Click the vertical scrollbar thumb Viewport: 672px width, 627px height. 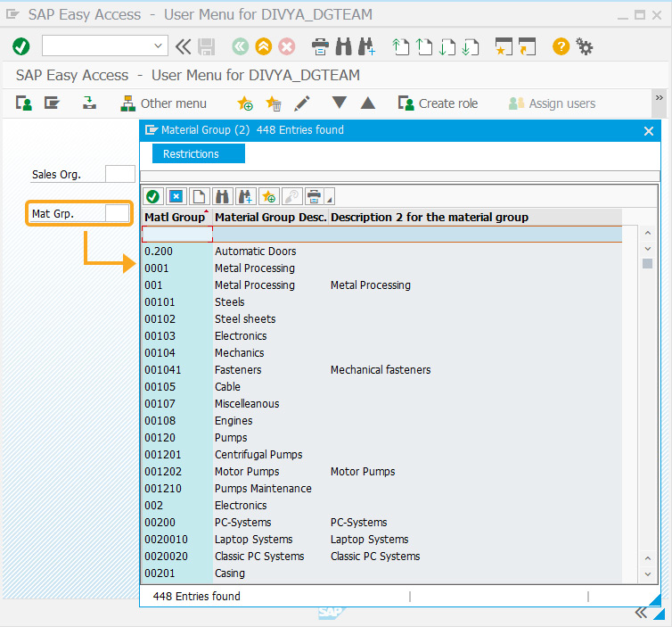[648, 263]
